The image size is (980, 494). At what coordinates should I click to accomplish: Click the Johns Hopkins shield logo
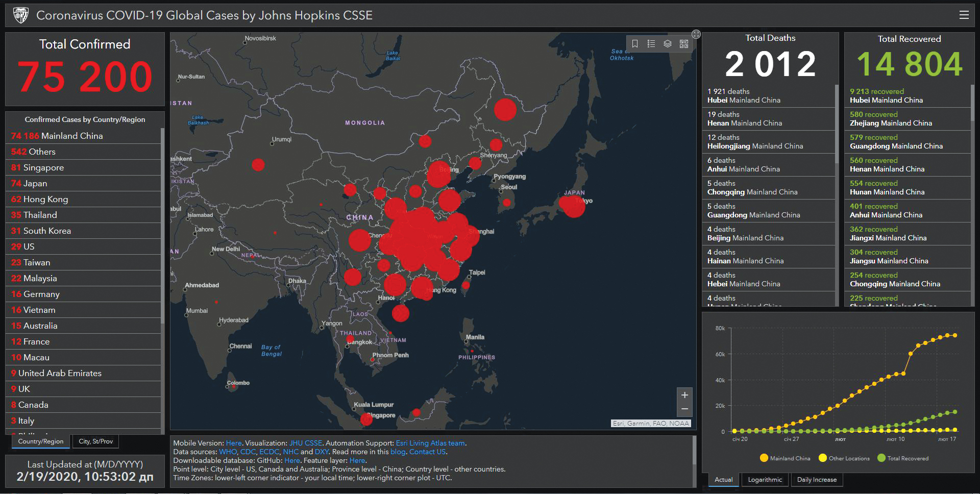pos(20,15)
